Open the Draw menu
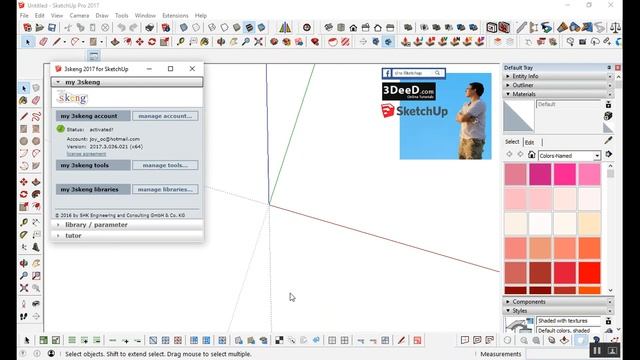640x360 pixels. (102, 16)
